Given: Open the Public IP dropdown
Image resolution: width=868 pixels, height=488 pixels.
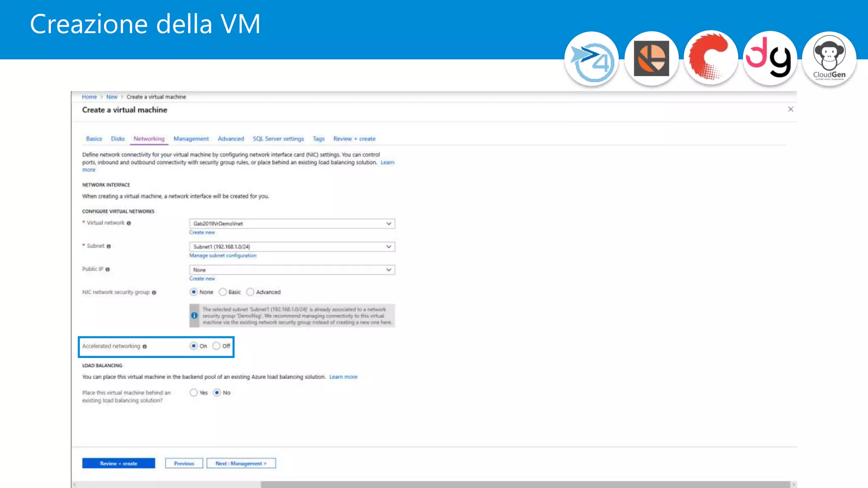Looking at the screenshot, I should [292, 270].
